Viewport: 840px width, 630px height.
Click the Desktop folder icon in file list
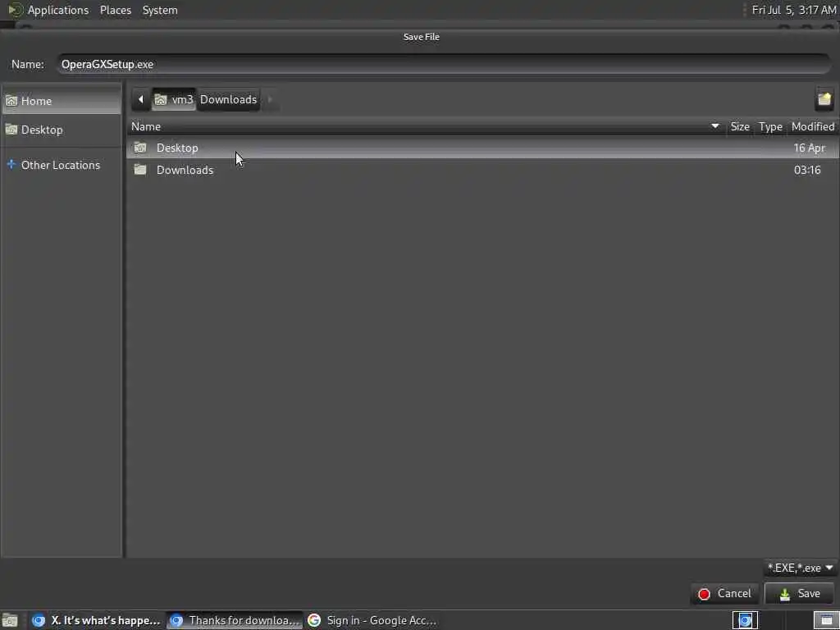pos(140,148)
